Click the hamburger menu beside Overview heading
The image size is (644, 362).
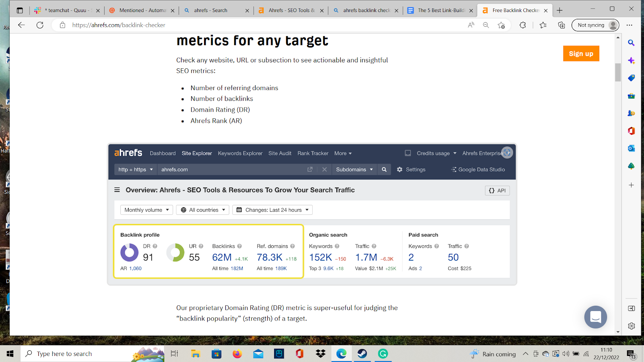[117, 190]
